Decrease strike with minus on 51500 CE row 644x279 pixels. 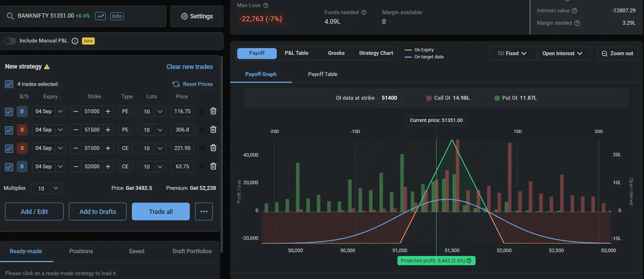pos(76,148)
